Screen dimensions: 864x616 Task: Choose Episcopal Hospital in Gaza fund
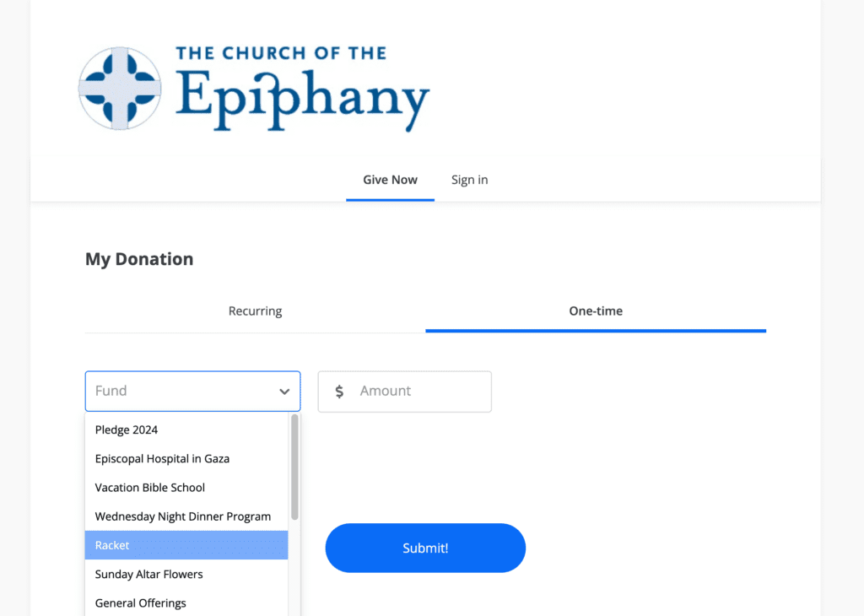pos(186,458)
